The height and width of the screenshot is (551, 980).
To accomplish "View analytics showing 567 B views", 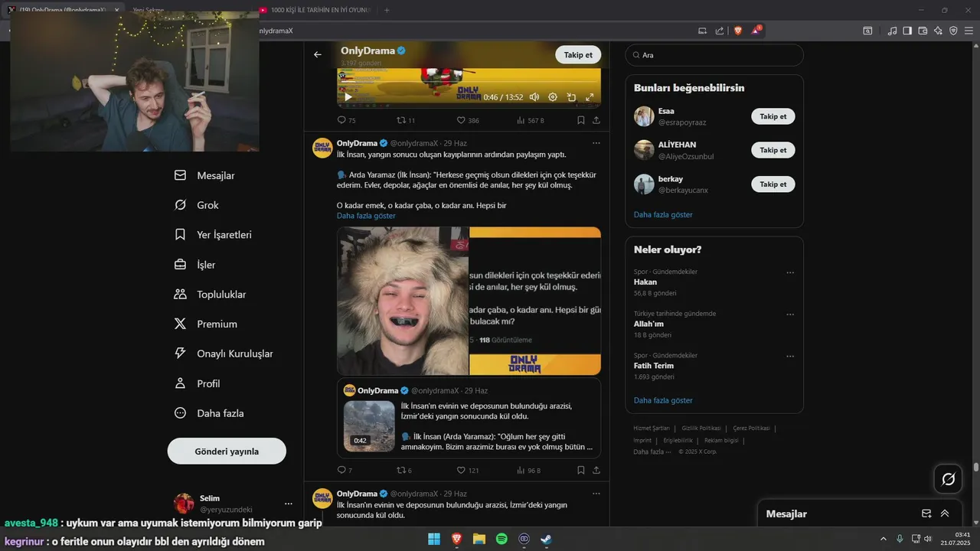I will 531,120.
